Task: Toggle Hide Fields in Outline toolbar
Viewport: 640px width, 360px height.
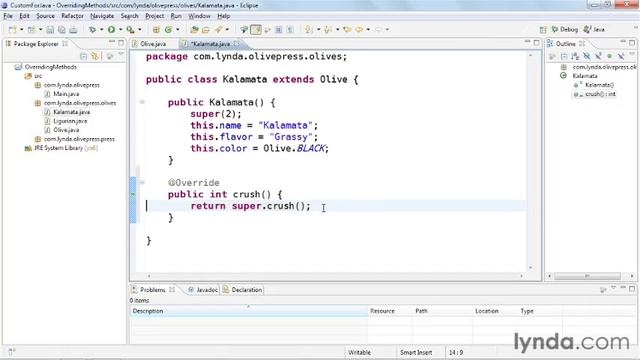Action: click(587, 56)
